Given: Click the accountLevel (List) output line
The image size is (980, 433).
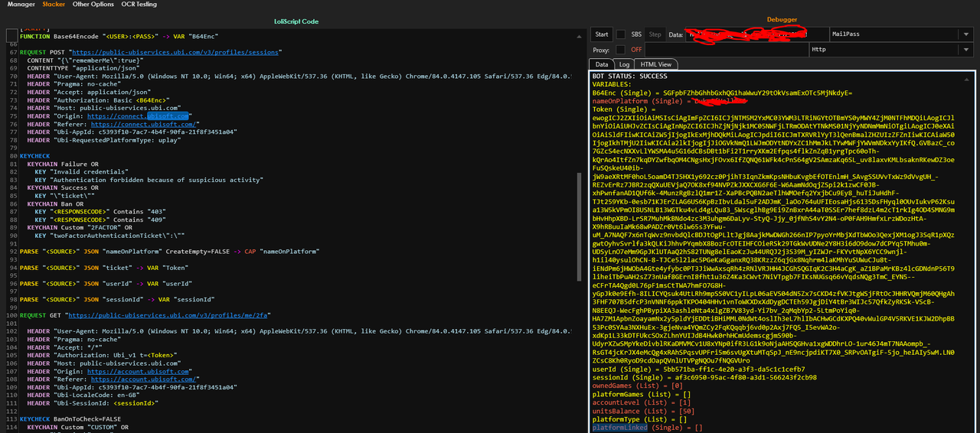Looking at the screenshot, I should 642,402.
